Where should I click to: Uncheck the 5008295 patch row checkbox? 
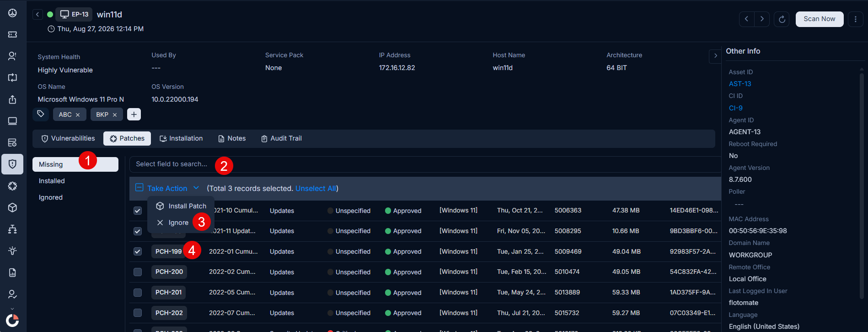coord(138,231)
